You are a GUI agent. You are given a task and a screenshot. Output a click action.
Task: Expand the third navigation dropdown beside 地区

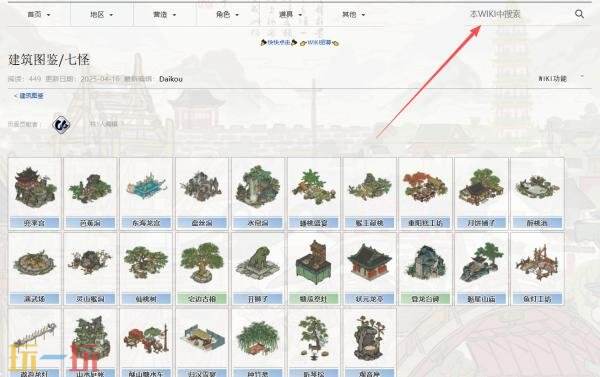[165, 15]
